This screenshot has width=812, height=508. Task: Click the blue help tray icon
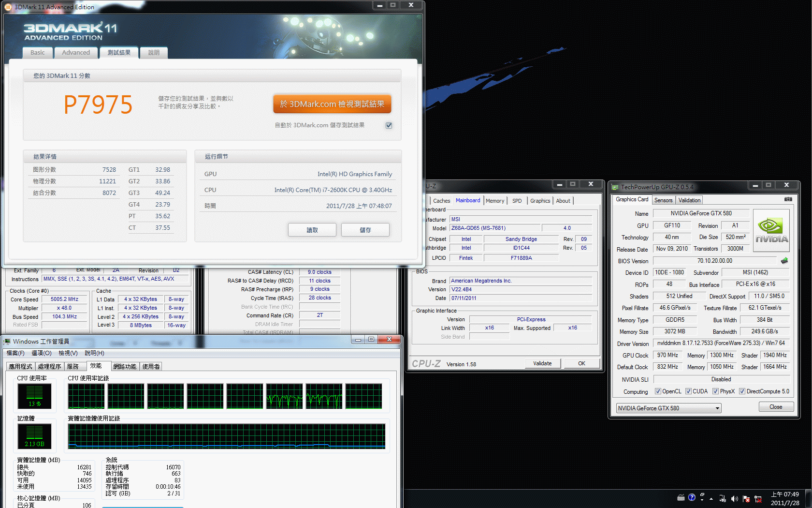(692, 497)
